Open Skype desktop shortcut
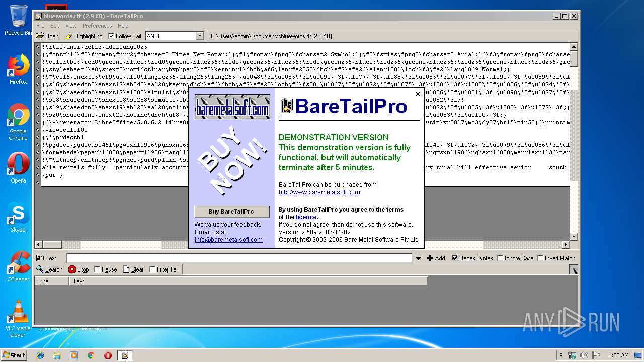This screenshot has height=362, width=644. (18, 217)
